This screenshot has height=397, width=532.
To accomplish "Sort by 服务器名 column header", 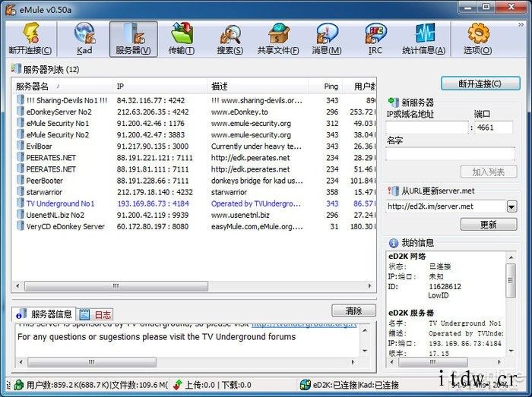I will click(x=62, y=87).
